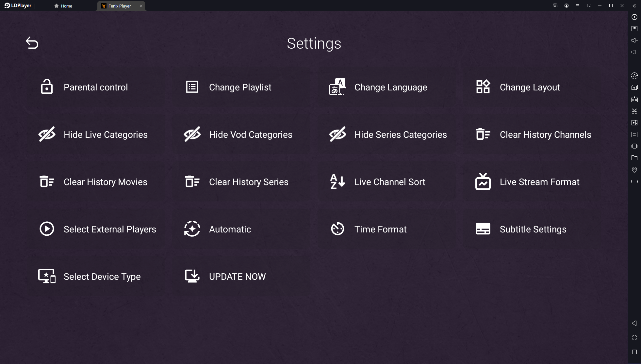Image resolution: width=641 pixels, height=364 pixels.
Task: Click Android home circle in sidebar
Action: click(634, 338)
